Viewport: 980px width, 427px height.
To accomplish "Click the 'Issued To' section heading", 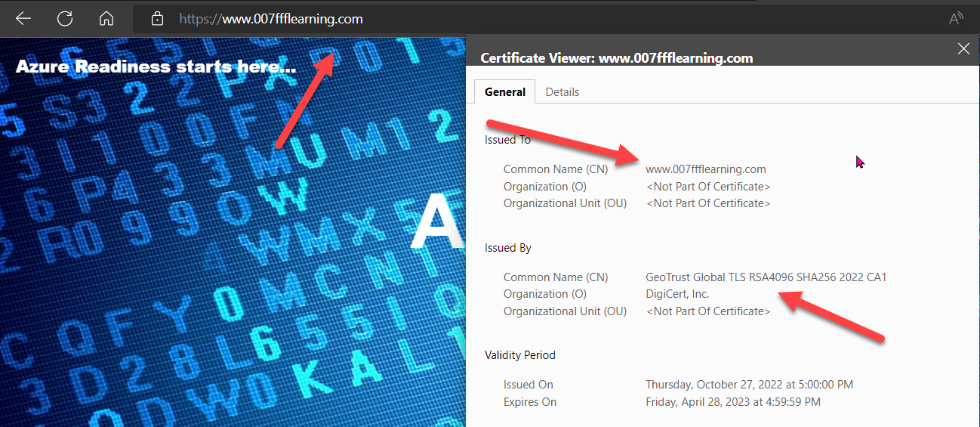I will click(x=507, y=140).
